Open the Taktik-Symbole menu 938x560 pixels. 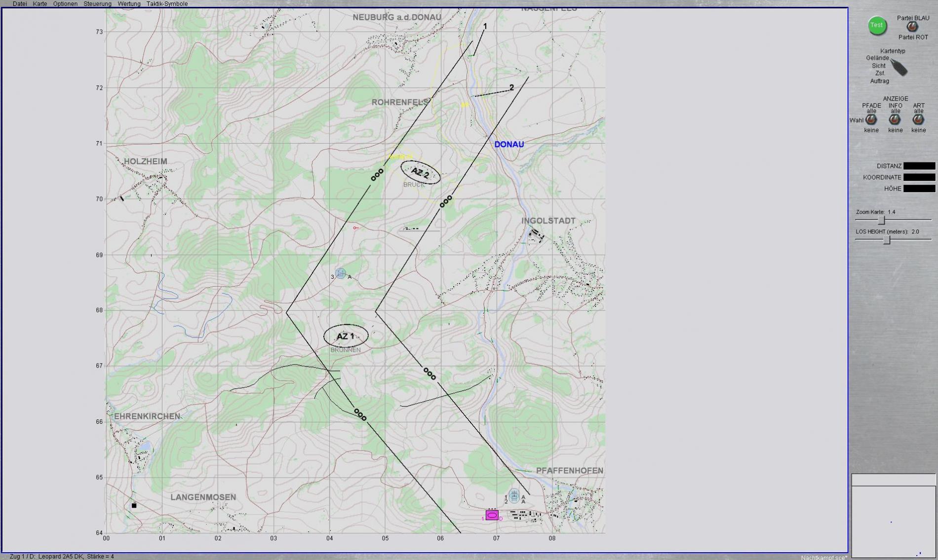pyautogui.click(x=167, y=4)
